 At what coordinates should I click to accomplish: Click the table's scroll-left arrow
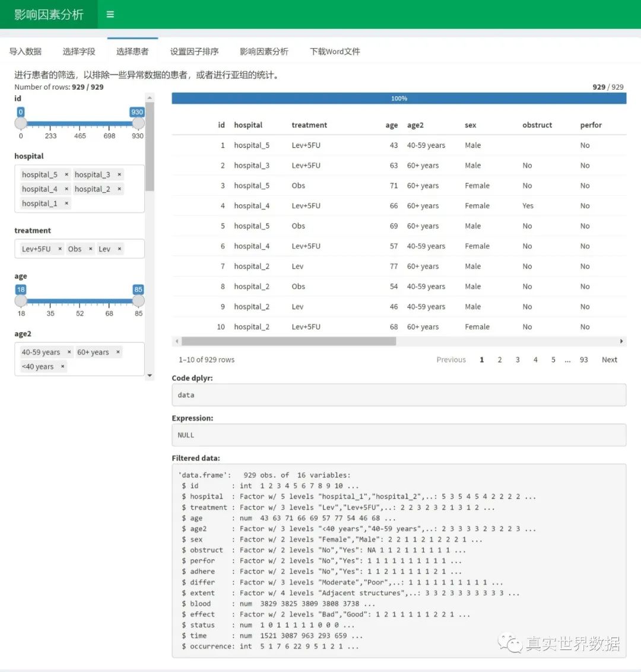tap(177, 342)
